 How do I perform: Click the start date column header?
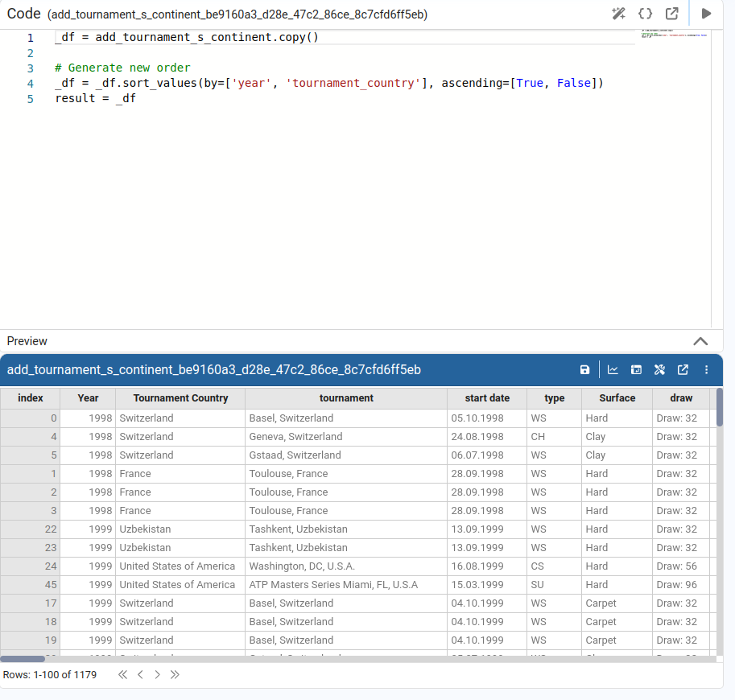(x=487, y=398)
